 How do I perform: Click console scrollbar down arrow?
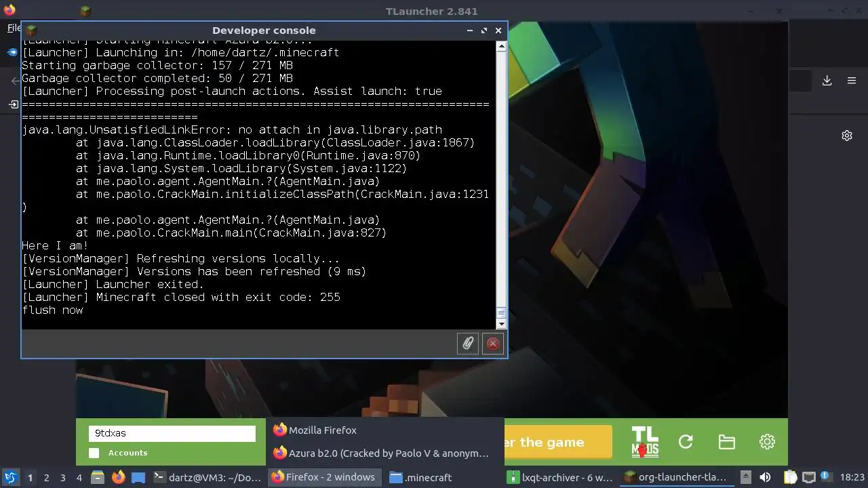pos(501,325)
